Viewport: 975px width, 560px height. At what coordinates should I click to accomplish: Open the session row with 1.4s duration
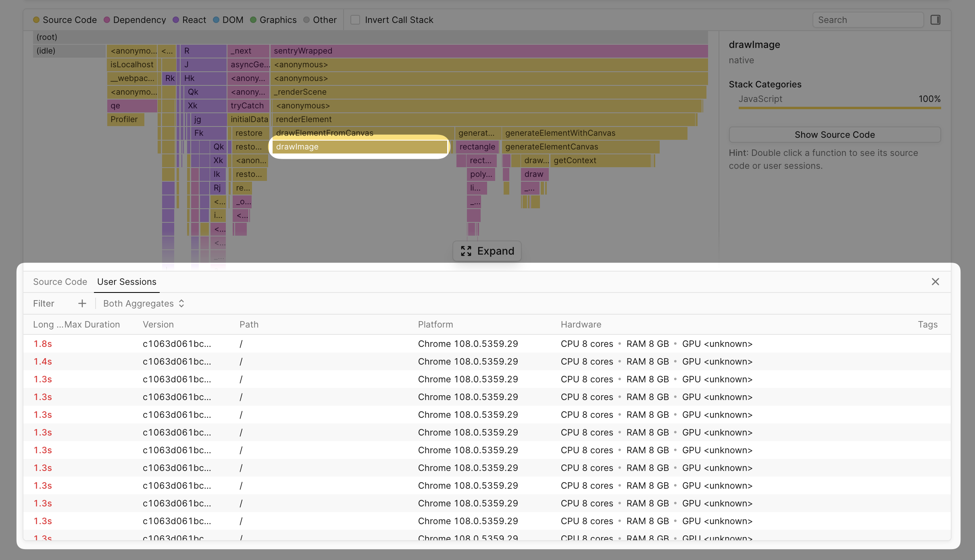pyautogui.click(x=487, y=361)
